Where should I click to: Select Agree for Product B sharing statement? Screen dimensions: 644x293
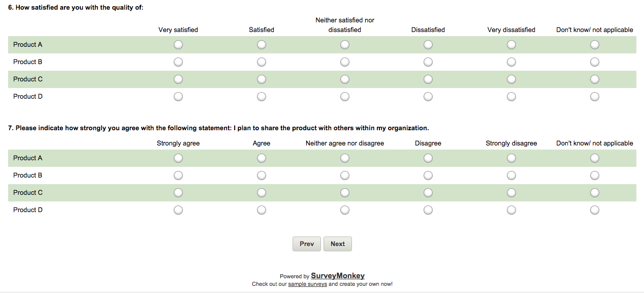(x=262, y=175)
